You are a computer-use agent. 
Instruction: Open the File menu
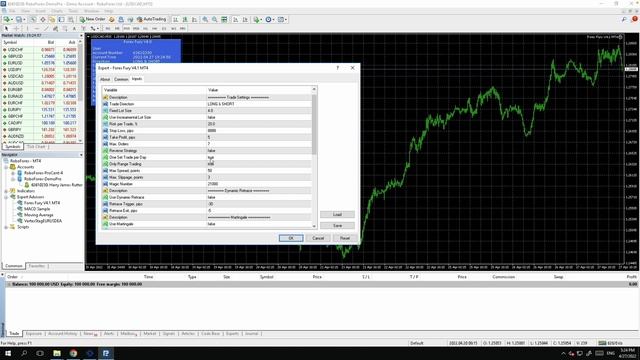(12, 11)
